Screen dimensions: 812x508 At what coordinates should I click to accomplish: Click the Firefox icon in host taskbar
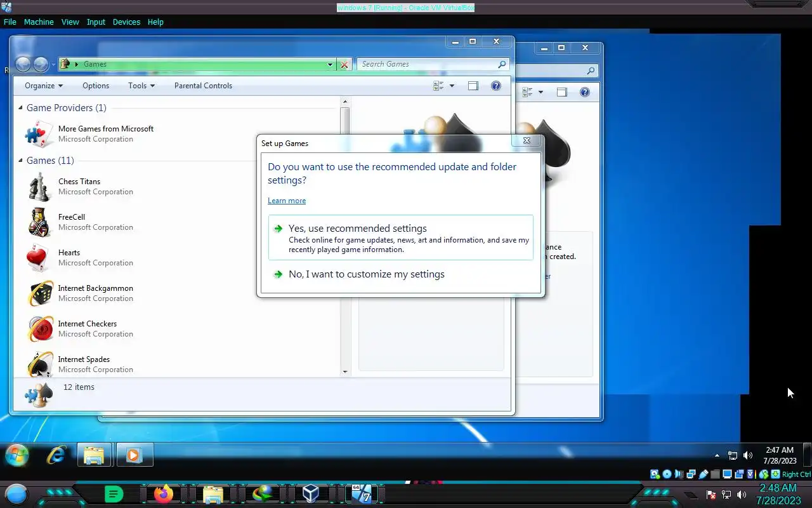tap(164, 494)
